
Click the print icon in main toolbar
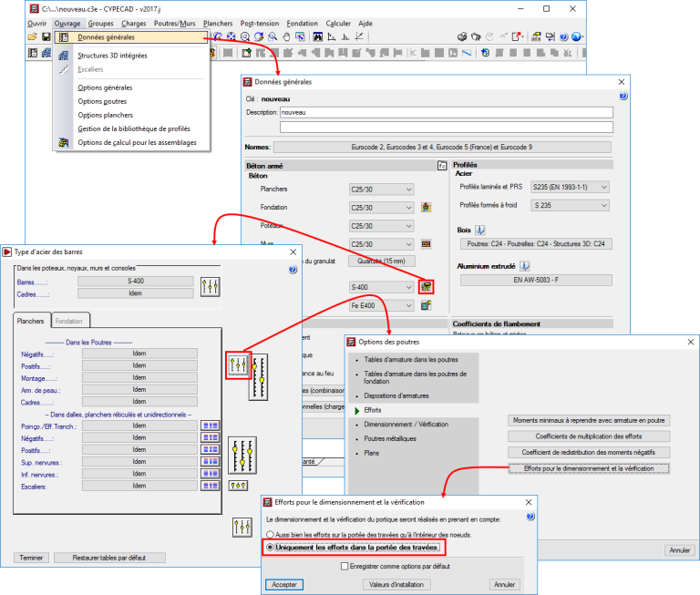click(x=462, y=36)
